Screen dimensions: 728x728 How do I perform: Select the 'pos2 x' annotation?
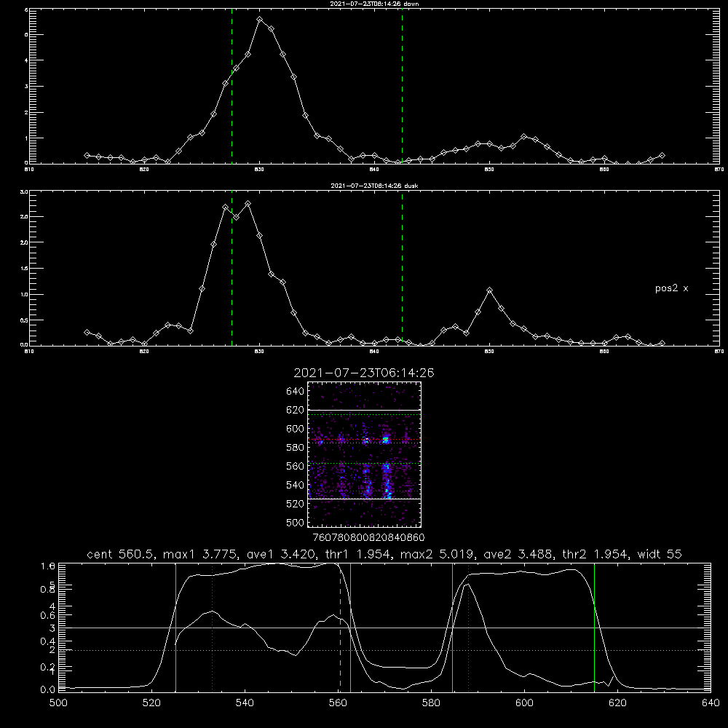[x=671, y=288]
